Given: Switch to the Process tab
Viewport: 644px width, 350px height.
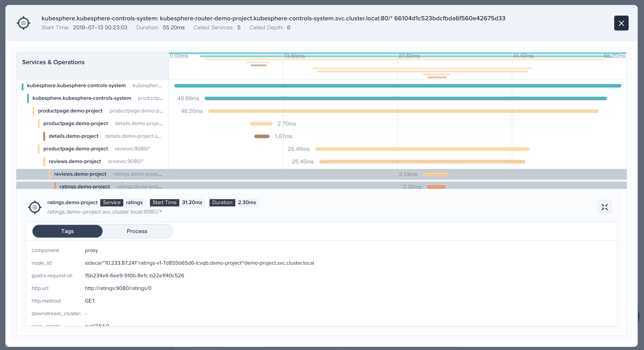Looking at the screenshot, I should [137, 231].
